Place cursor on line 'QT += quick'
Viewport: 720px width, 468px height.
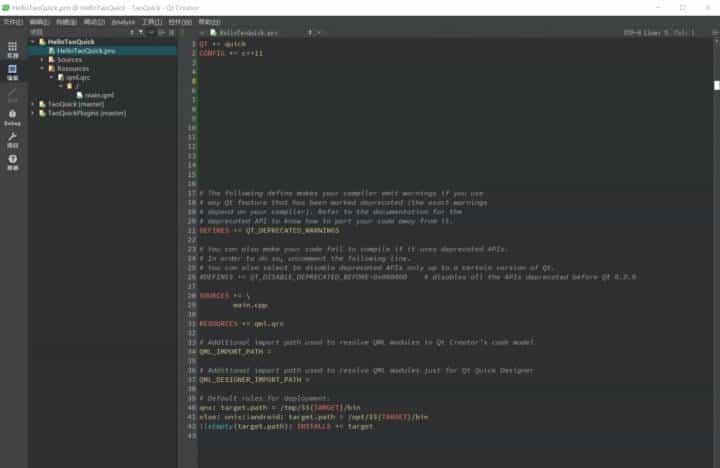tap(223, 44)
